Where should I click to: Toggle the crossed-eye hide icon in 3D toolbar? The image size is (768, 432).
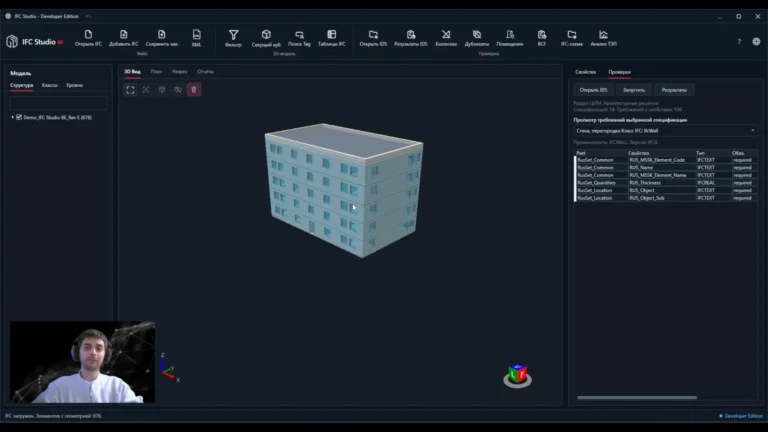click(178, 90)
